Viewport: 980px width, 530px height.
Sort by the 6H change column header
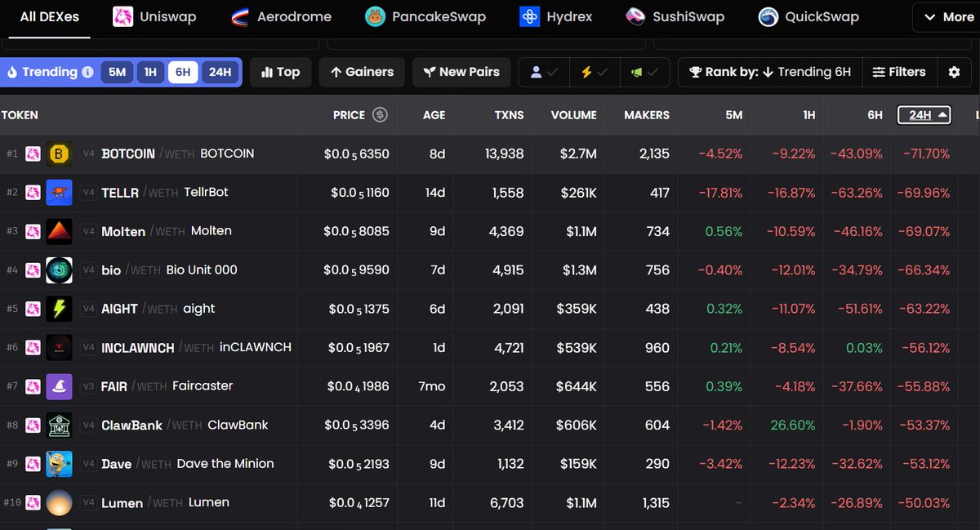pos(875,115)
